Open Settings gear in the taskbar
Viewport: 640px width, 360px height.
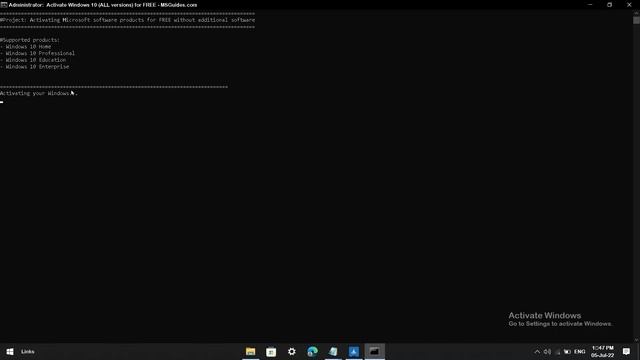click(x=291, y=351)
